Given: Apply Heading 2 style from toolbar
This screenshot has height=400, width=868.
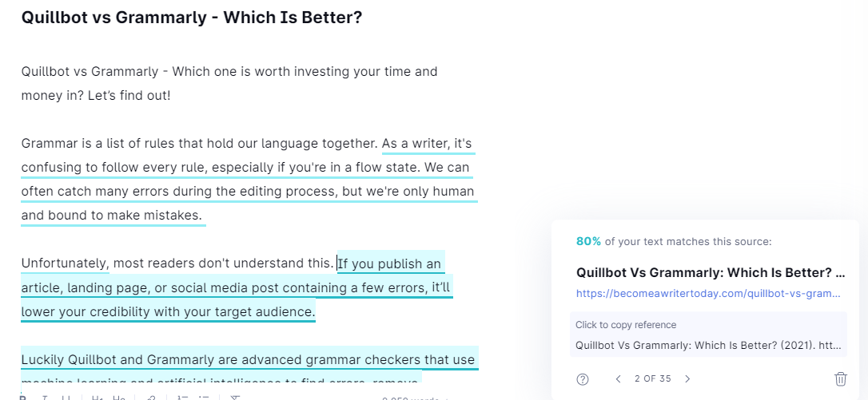Looking at the screenshot, I should click(x=118, y=398).
